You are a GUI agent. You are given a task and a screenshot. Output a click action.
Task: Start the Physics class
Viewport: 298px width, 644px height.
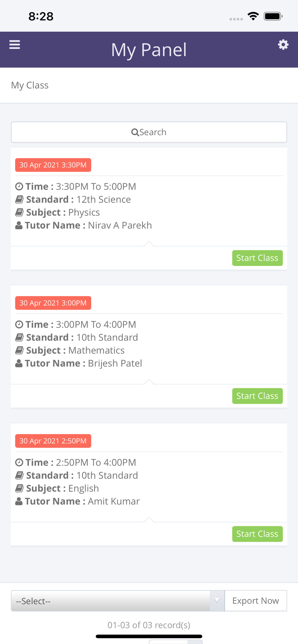click(x=257, y=258)
